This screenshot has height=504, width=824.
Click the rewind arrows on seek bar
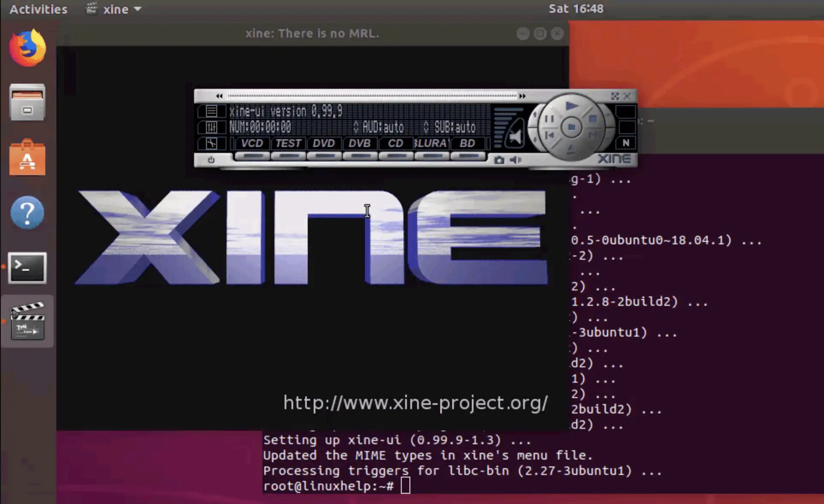click(x=219, y=96)
